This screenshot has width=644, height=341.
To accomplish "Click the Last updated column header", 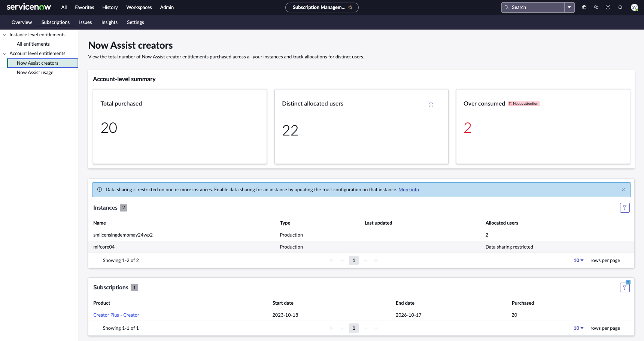I will 378,223.
